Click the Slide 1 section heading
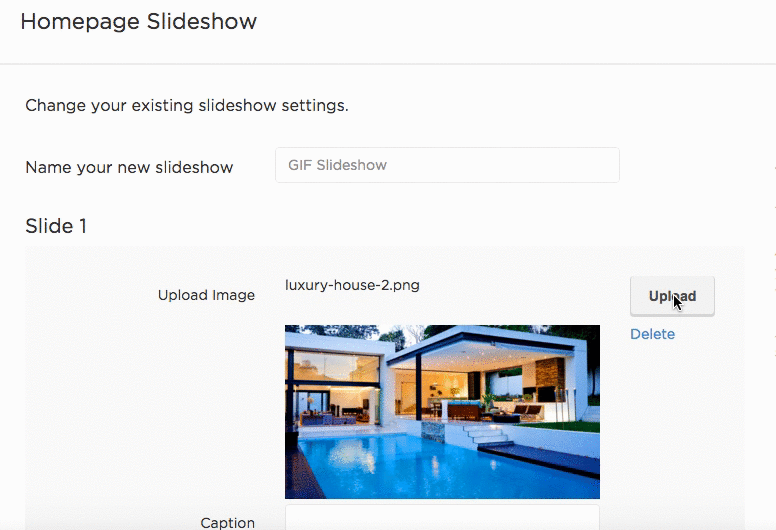The image size is (776, 530). tap(56, 226)
